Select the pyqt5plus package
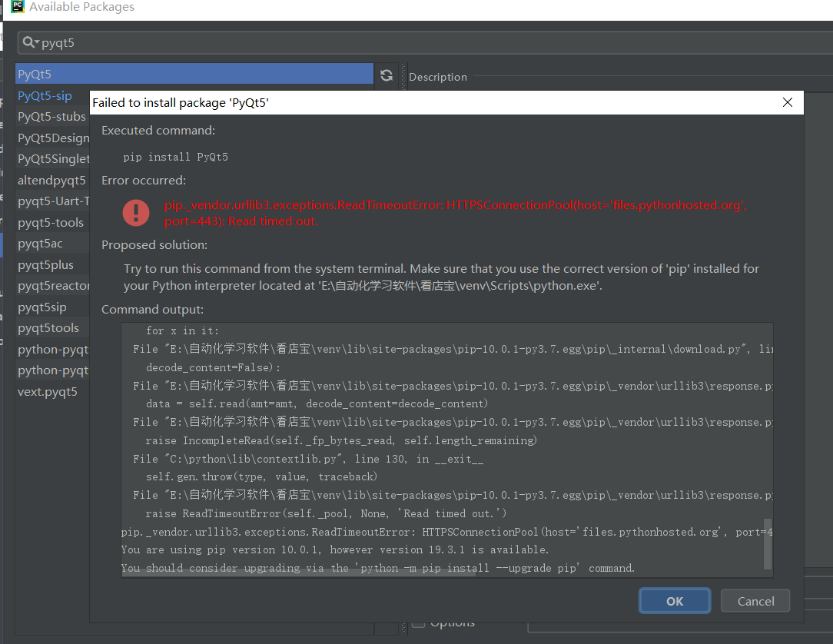833x644 pixels. (45, 264)
